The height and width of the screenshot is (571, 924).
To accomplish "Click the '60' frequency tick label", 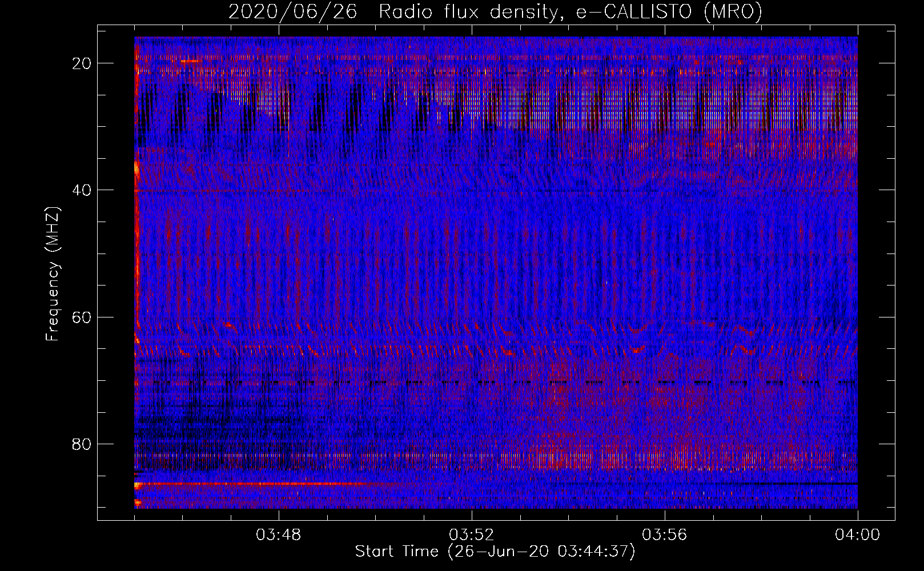I will tap(82, 317).
